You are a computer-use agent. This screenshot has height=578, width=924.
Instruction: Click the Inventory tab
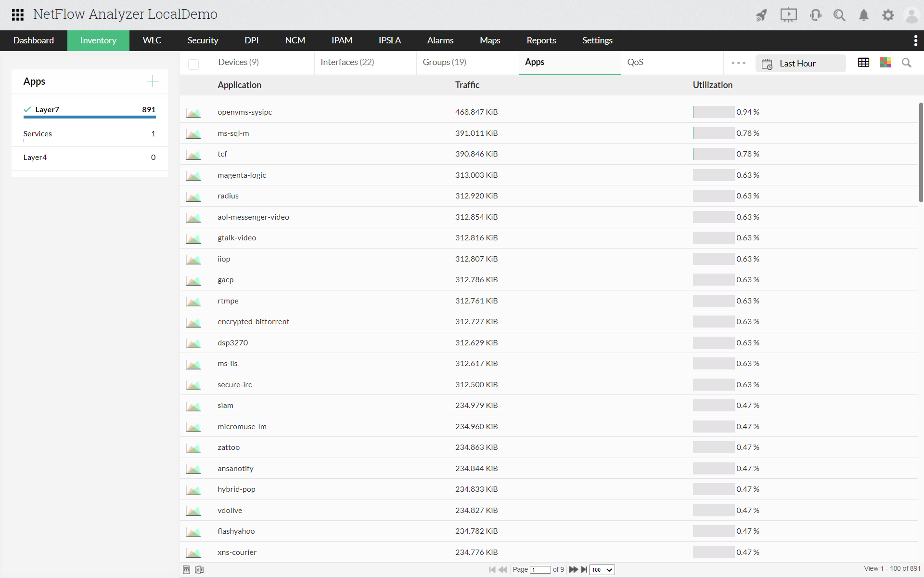98,40
